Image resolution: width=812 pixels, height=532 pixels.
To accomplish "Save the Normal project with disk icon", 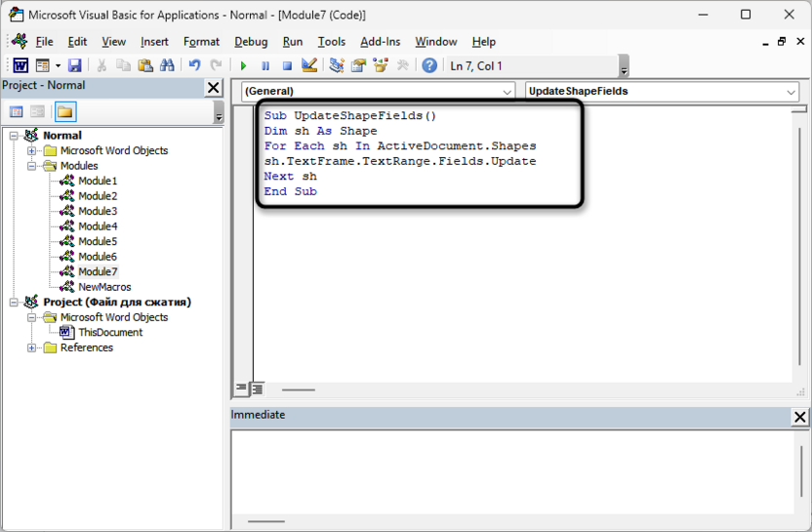I will pos(75,65).
